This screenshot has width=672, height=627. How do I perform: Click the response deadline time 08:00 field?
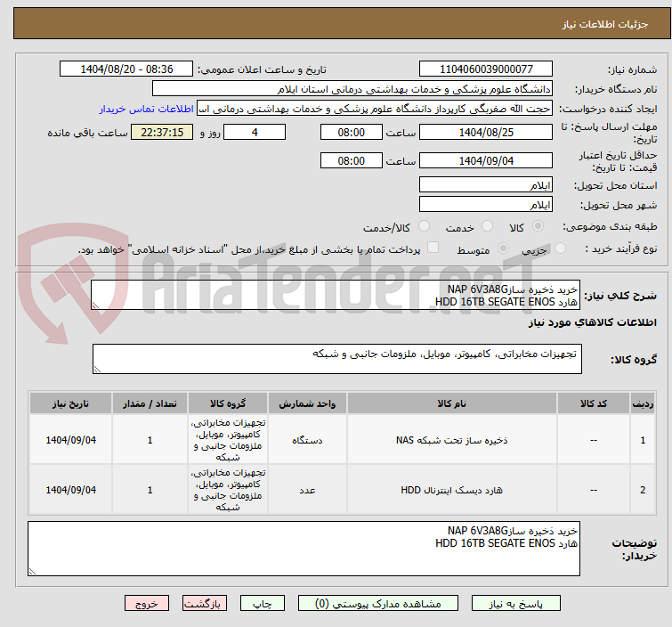point(351,132)
